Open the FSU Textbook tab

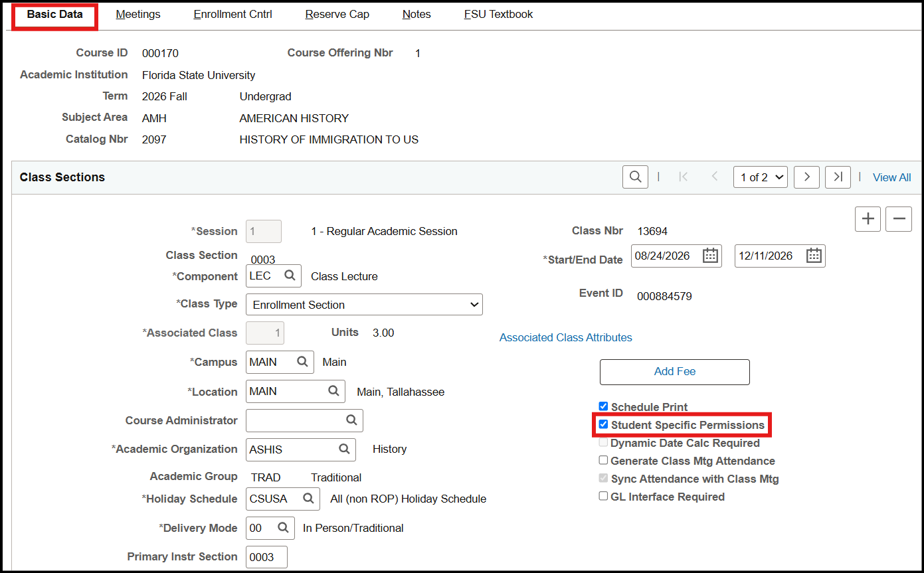pos(498,14)
